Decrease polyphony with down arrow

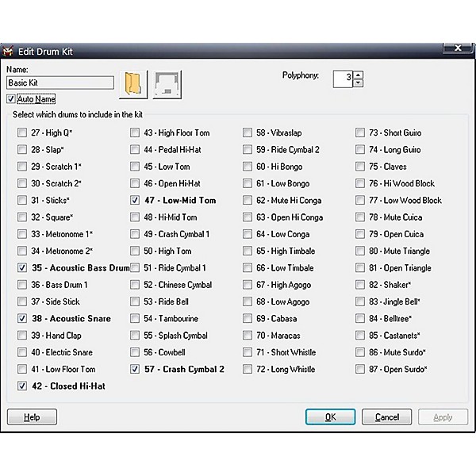(x=359, y=83)
